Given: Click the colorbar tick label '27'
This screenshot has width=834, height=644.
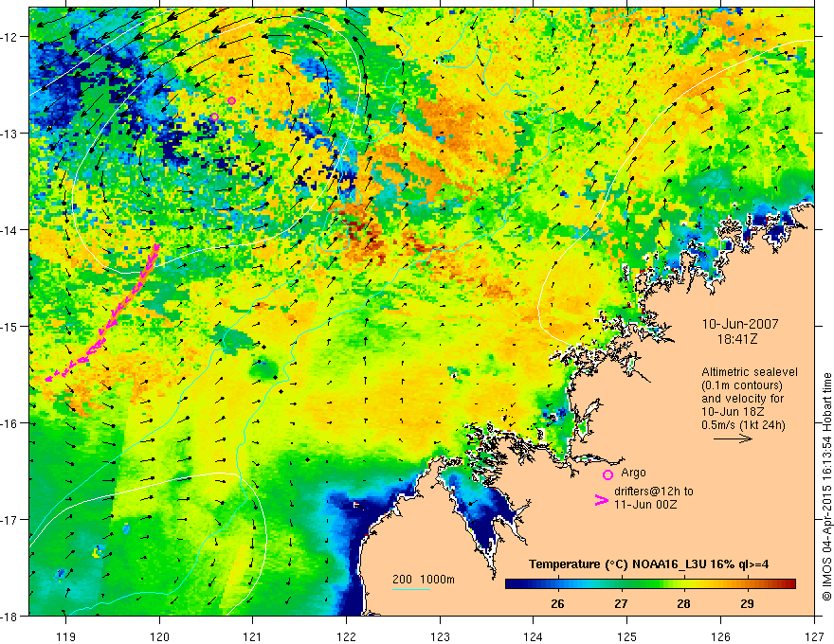Looking at the screenshot, I should [621, 603].
